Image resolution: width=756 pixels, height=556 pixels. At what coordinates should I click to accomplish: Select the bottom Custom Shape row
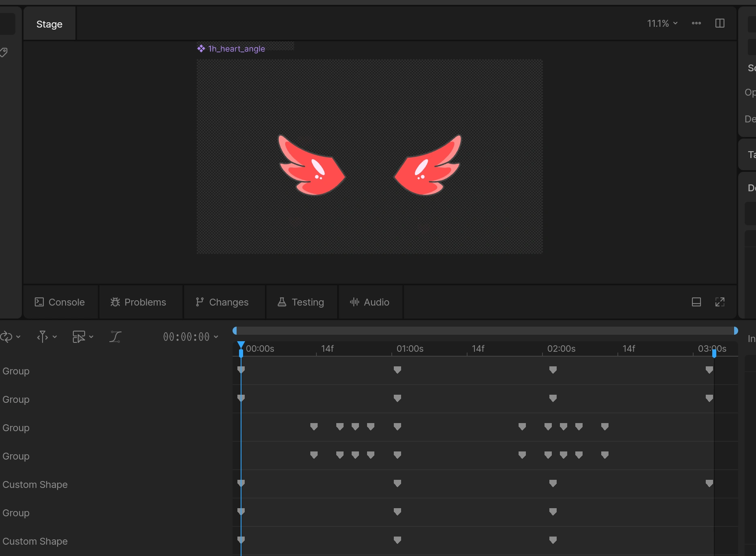pos(35,541)
